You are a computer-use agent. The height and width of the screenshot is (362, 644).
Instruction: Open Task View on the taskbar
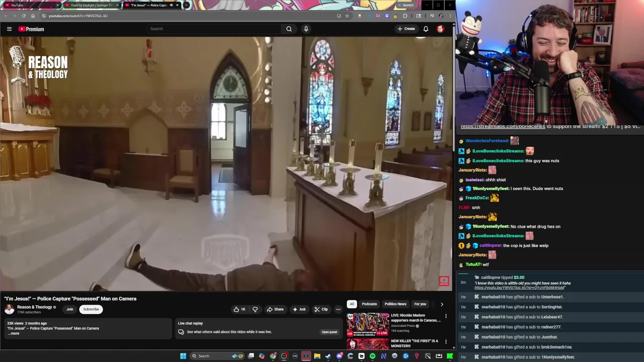(251, 356)
